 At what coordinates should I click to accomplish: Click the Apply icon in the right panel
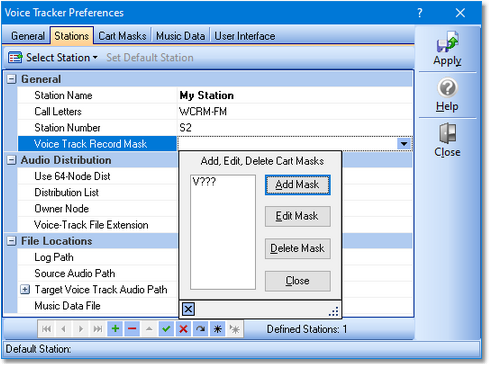[448, 42]
